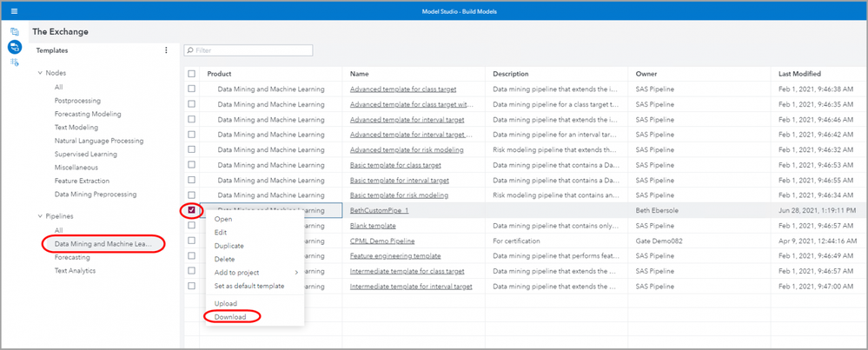Image resolution: width=868 pixels, height=350 pixels.
Task: Toggle the select-all header checkbox
Action: (x=192, y=74)
